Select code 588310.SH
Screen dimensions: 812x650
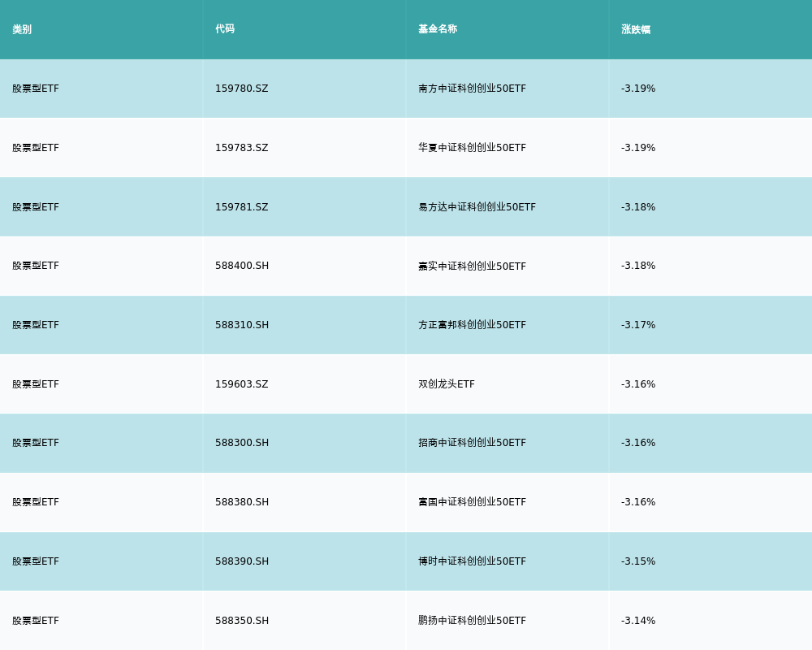242,325
